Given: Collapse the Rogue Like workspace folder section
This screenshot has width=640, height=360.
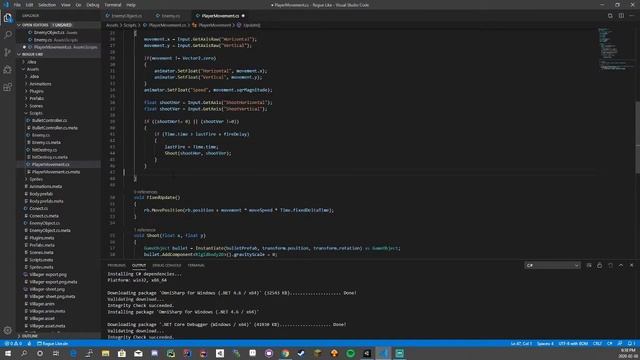Looking at the screenshot, I should point(58,54).
